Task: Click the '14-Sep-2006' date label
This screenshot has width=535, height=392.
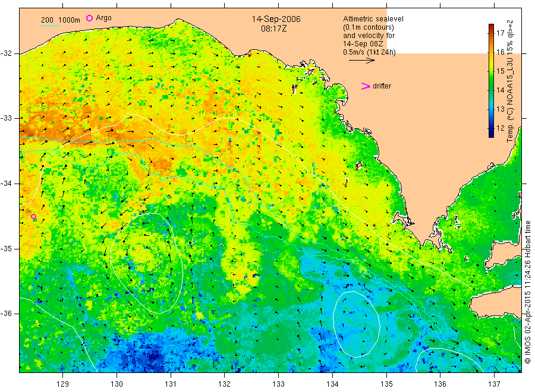Action: click(276, 19)
